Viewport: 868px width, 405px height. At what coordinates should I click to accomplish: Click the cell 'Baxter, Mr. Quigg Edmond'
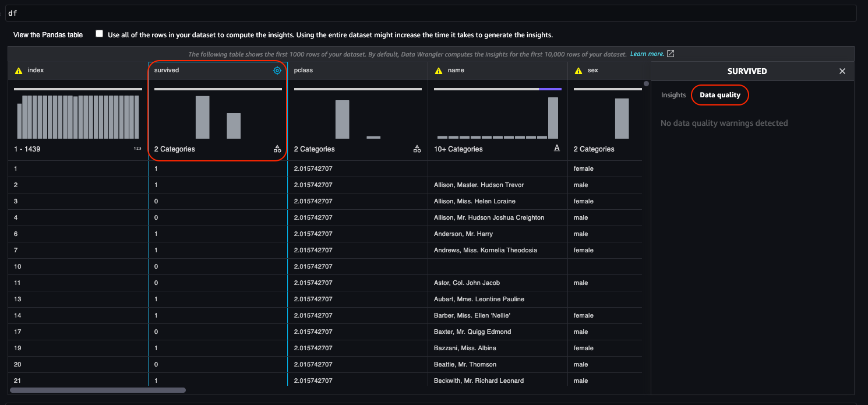(472, 332)
